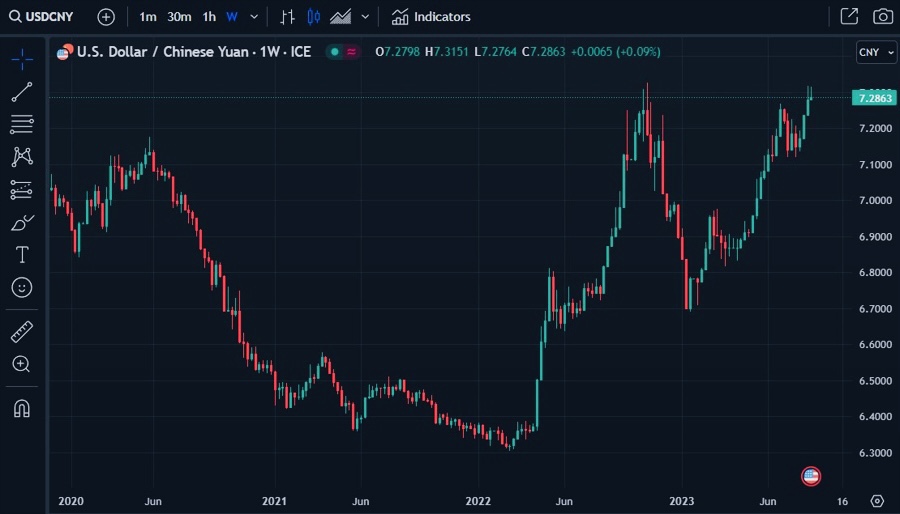Open the Indicators panel
The width and height of the screenshot is (900, 514).
pyautogui.click(x=431, y=17)
